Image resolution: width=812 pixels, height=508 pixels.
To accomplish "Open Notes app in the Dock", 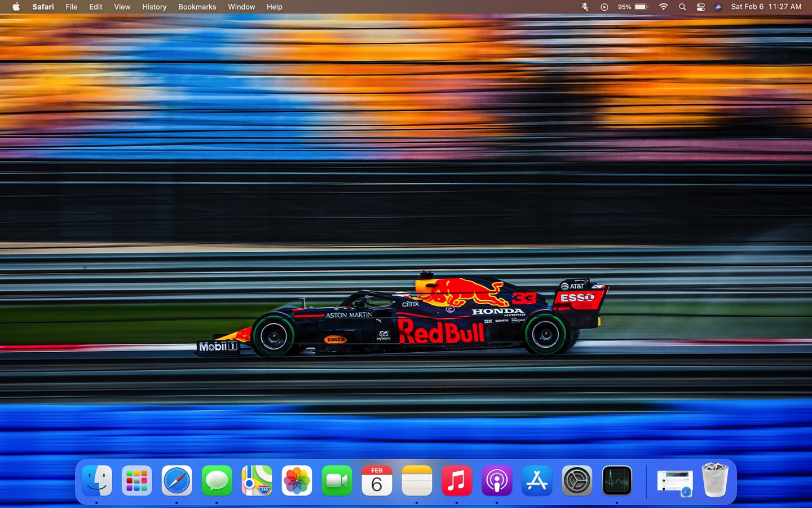I will click(x=417, y=481).
